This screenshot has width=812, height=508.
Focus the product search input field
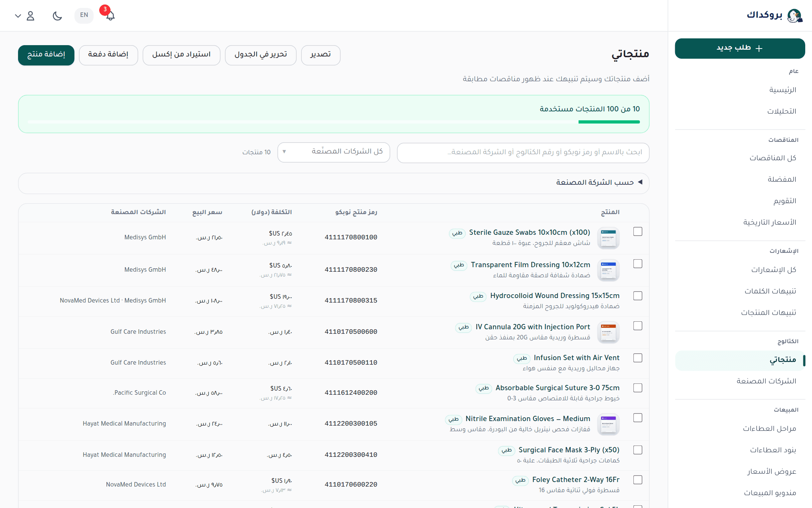pyautogui.click(x=523, y=152)
